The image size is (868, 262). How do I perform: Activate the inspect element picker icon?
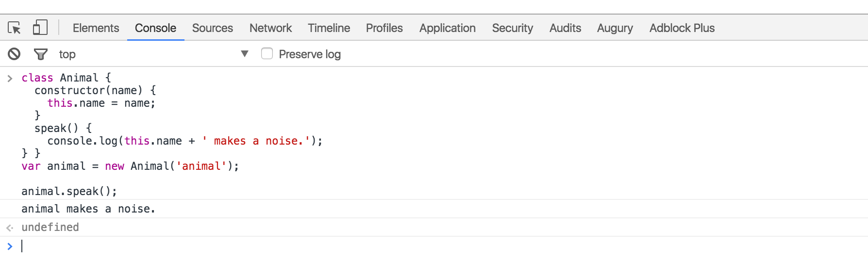point(15,28)
